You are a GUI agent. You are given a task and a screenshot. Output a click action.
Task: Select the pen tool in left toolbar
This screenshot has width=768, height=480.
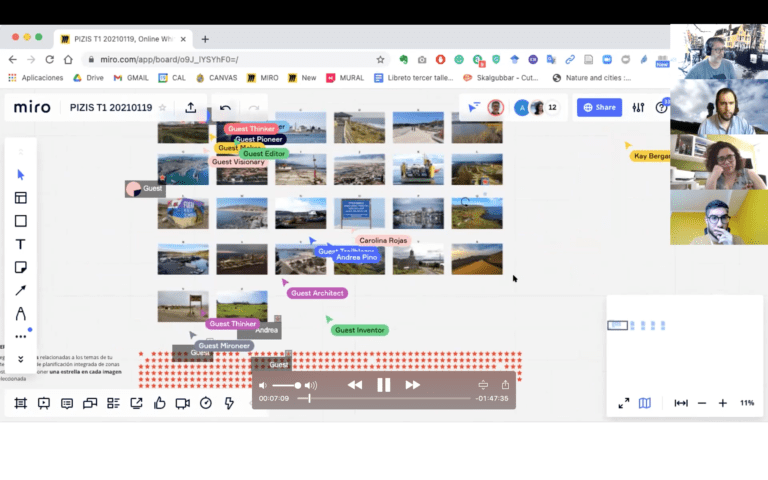click(x=21, y=313)
